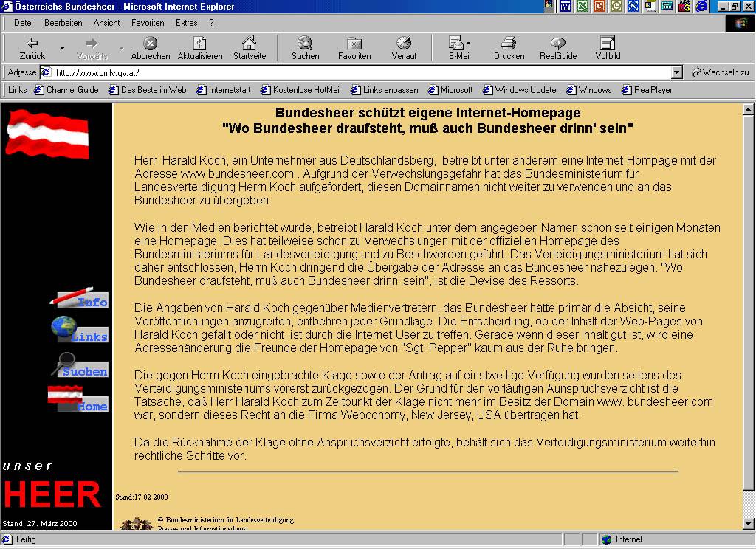Image resolution: width=756 pixels, height=549 pixels.
Task: Open the Favoriten menu in menu bar
Action: point(148,23)
